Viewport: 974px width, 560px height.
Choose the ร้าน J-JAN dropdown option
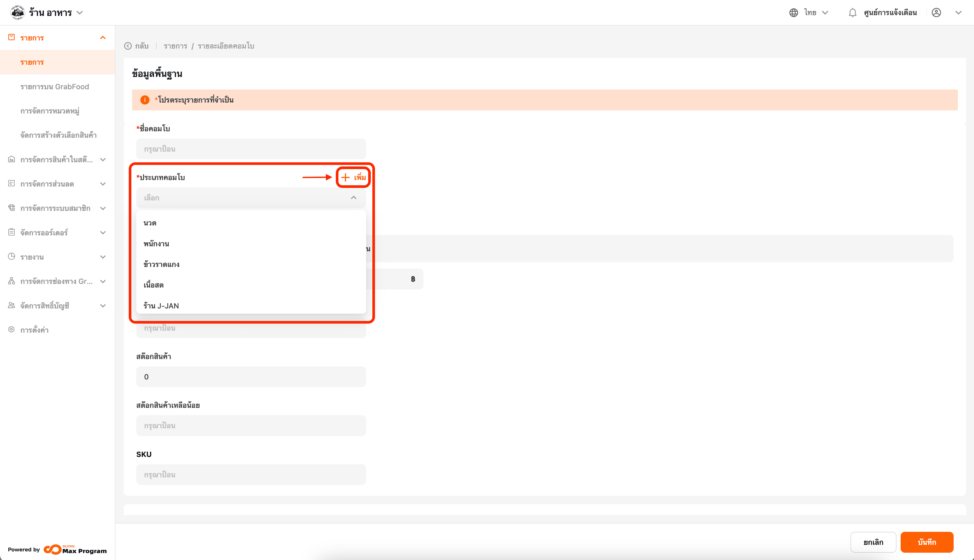coord(161,306)
